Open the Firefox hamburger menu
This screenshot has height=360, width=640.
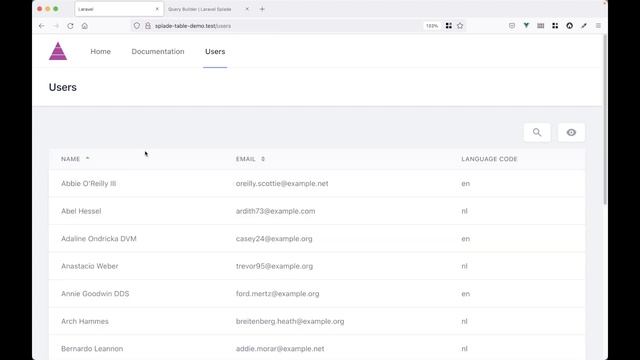tap(598, 26)
